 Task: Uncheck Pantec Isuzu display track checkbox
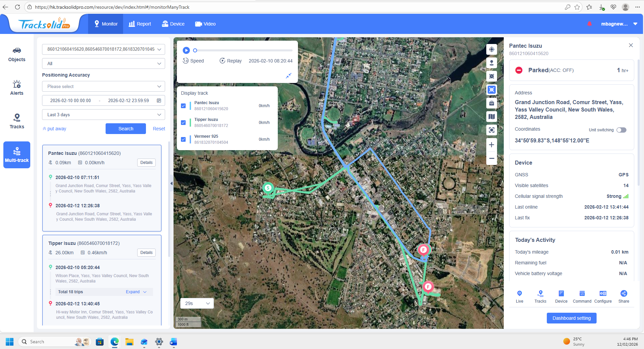[183, 106]
